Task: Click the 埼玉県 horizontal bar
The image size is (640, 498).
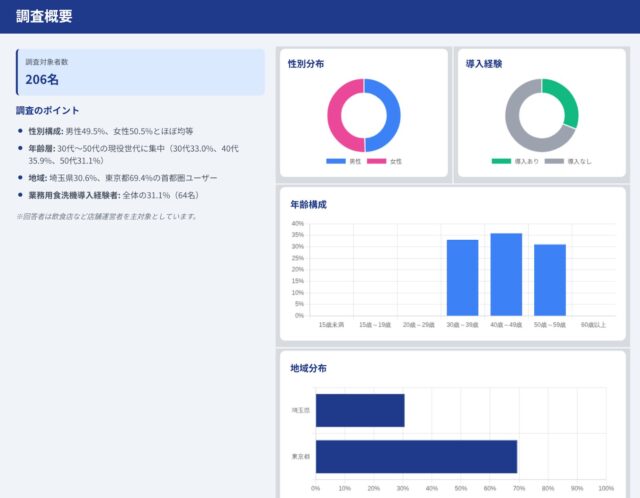Action: (360, 410)
